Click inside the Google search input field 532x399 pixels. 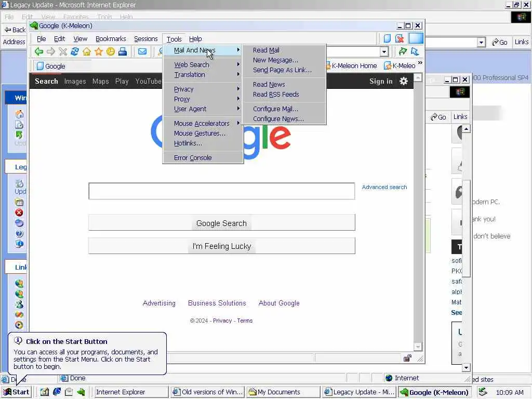click(221, 191)
